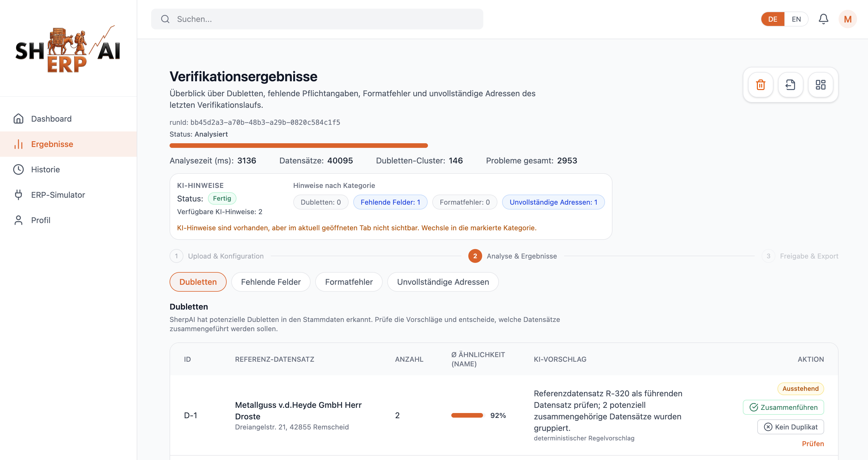Select Dashboard in the sidebar

point(51,118)
